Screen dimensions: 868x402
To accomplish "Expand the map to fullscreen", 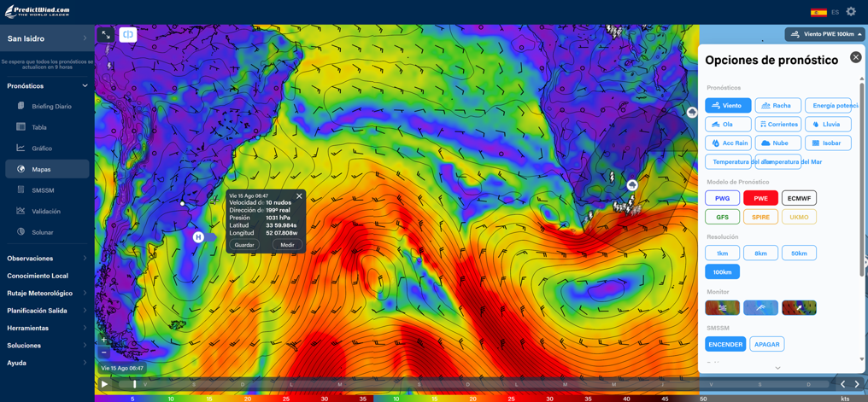I will point(106,35).
